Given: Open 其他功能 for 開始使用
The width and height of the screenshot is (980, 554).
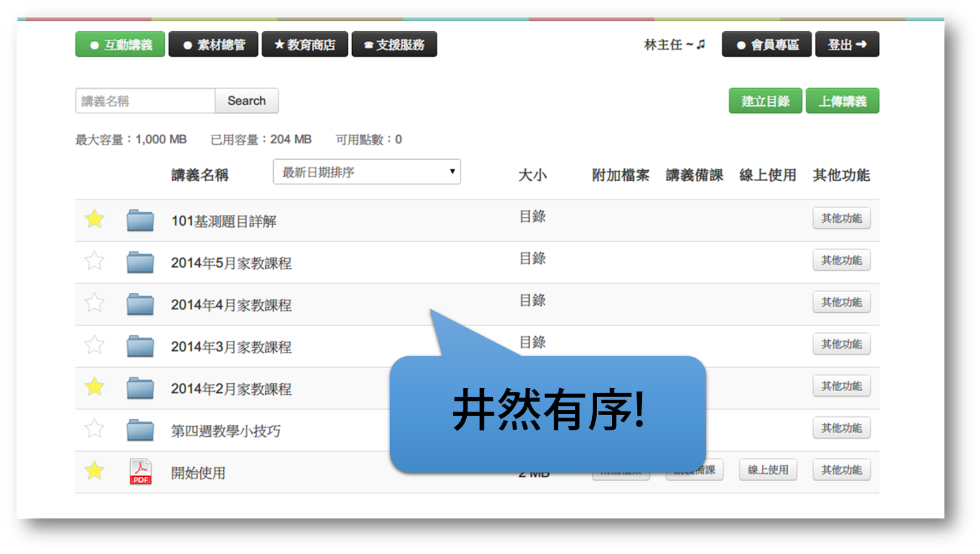Looking at the screenshot, I should pyautogui.click(x=842, y=470).
